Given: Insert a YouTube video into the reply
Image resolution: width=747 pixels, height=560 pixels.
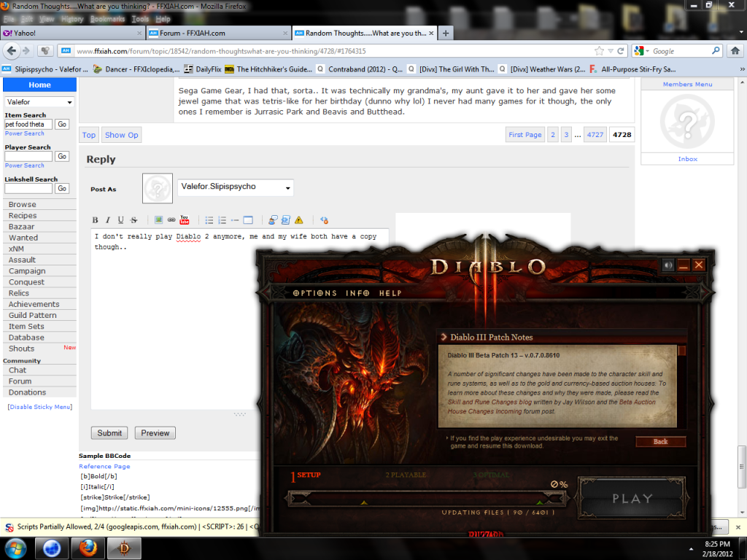Looking at the screenshot, I should pyautogui.click(x=185, y=220).
